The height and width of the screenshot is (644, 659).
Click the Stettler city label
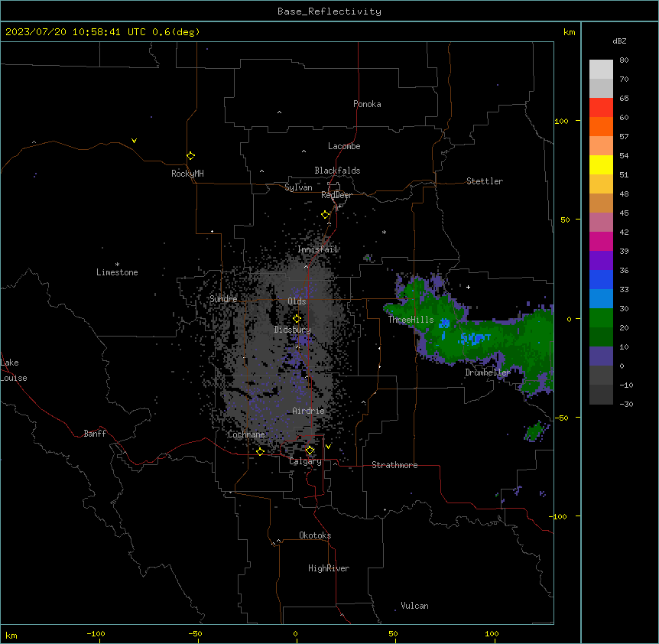pos(484,181)
